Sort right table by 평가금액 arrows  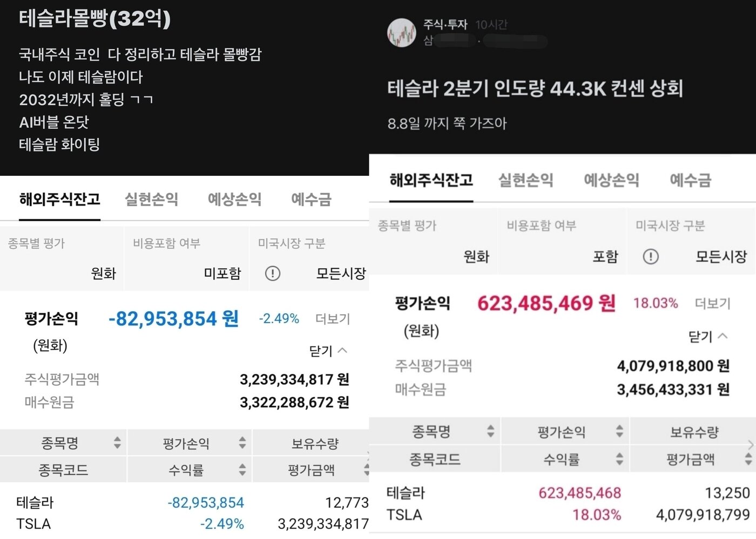(748, 459)
